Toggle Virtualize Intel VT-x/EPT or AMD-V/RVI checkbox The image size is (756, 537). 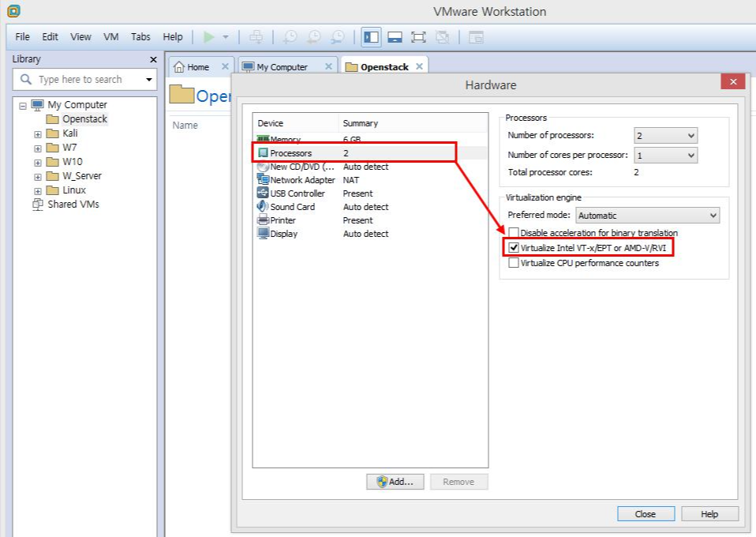pos(514,247)
